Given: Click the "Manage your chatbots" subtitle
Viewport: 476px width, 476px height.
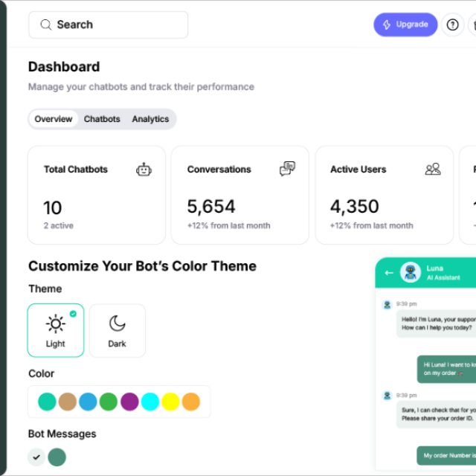Looking at the screenshot, I should pos(141,87).
